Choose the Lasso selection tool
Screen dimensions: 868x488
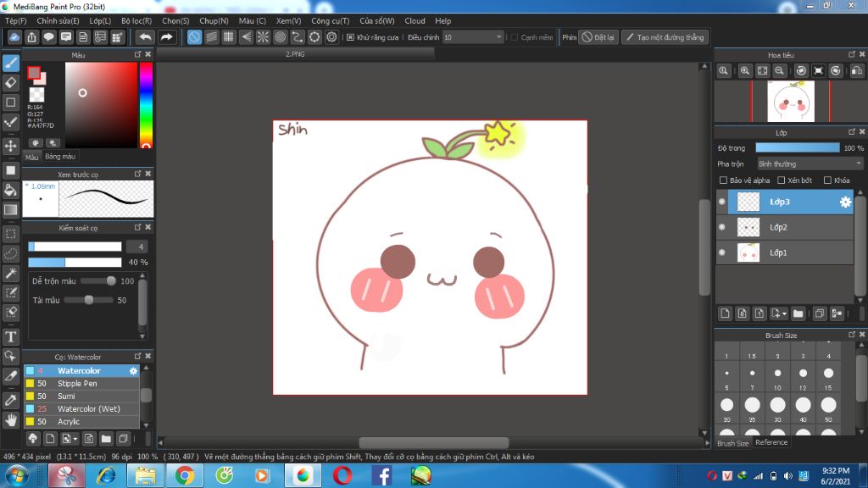[11, 253]
